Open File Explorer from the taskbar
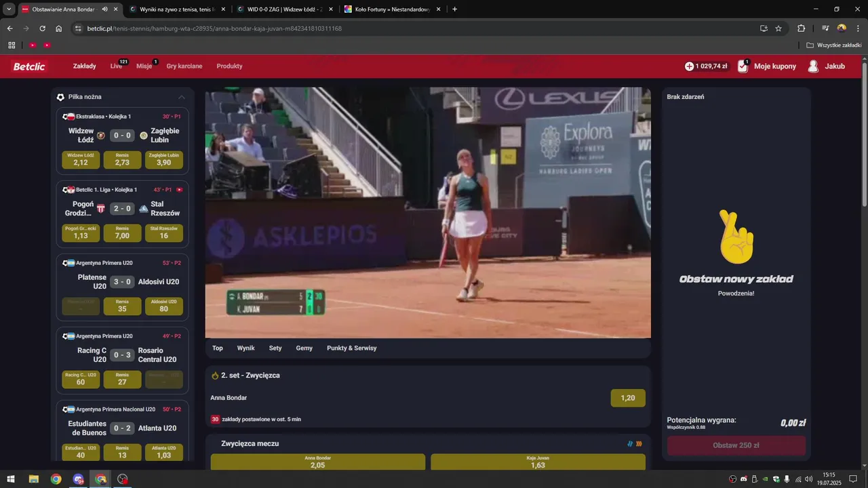This screenshot has height=488, width=868. [x=33, y=479]
